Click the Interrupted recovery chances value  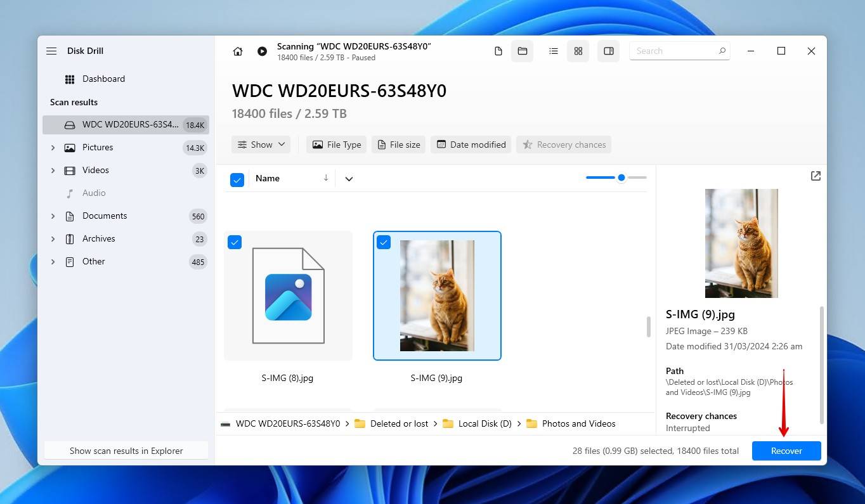687,428
